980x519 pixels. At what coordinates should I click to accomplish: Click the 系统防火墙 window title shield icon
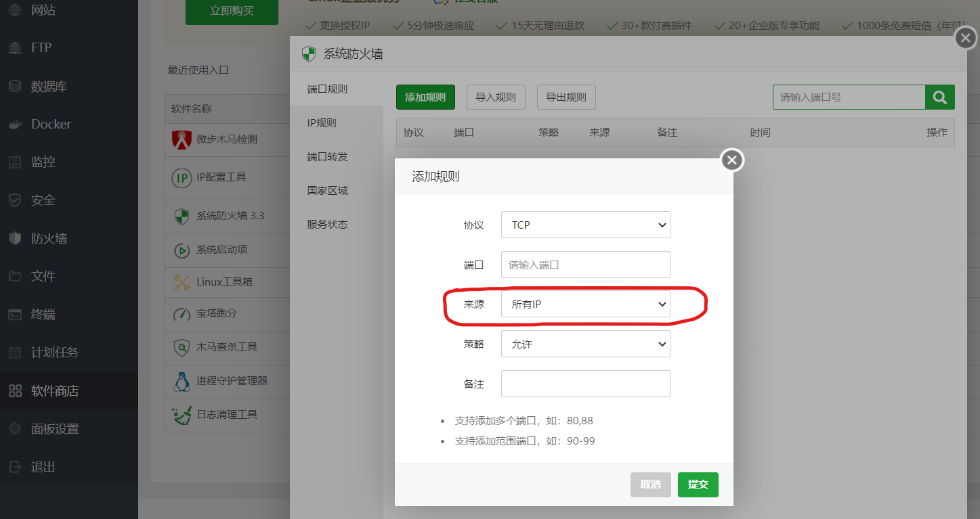(x=309, y=54)
